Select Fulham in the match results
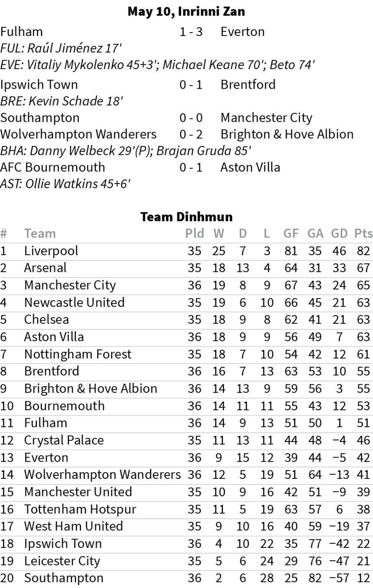 [x=21, y=32]
